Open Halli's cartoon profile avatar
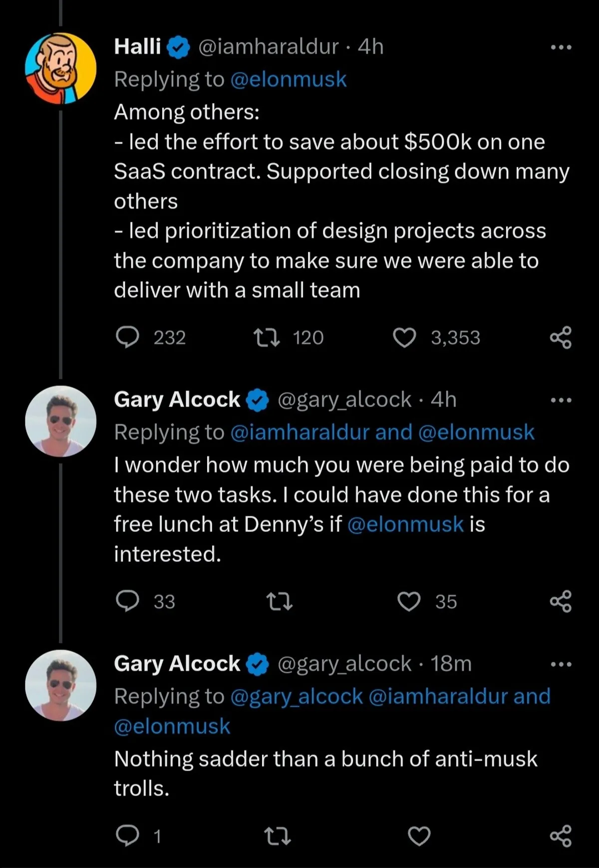 click(60, 68)
